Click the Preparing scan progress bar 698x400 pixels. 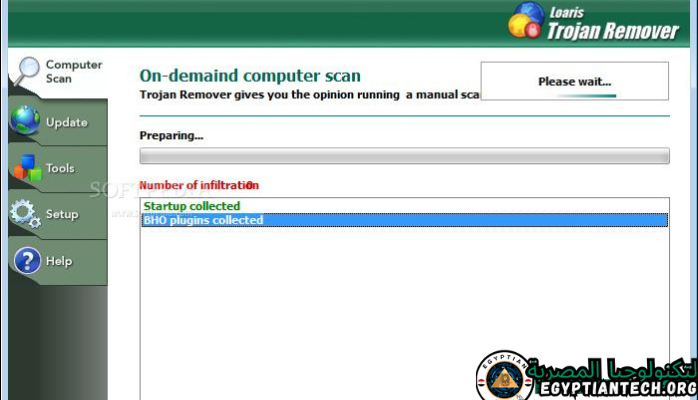404,156
